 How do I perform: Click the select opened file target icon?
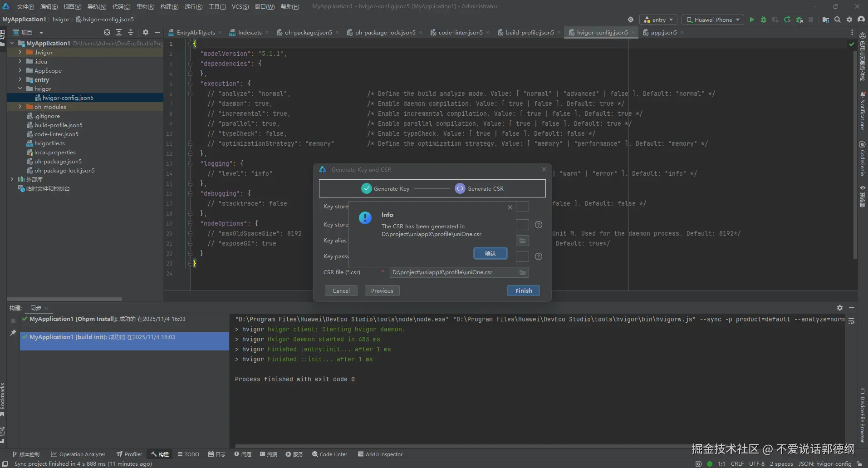click(x=107, y=32)
